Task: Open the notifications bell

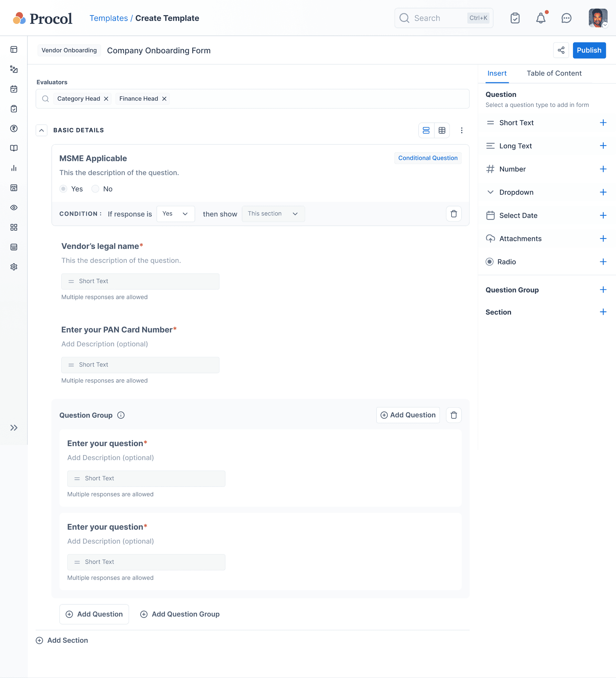Action: 541,18
